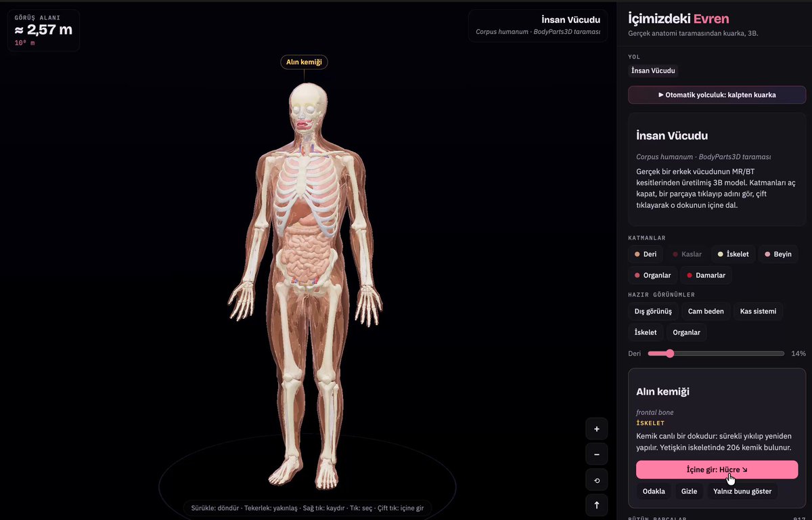
Task: Toggle the İskelet layer chip
Action: 734,255
